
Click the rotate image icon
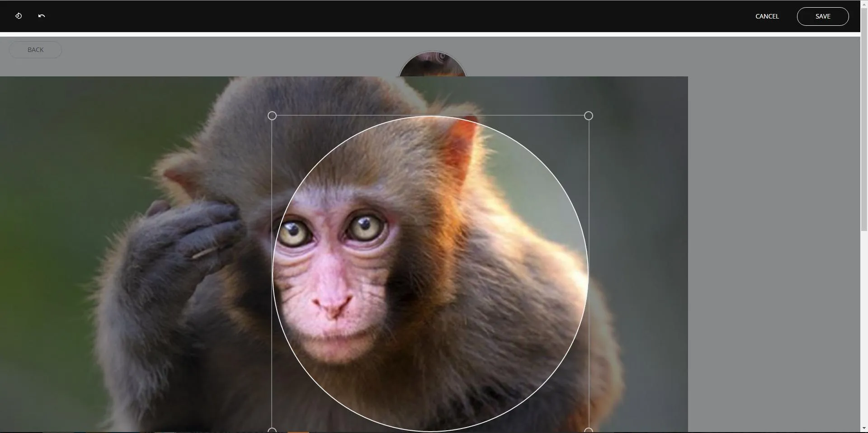(x=19, y=16)
